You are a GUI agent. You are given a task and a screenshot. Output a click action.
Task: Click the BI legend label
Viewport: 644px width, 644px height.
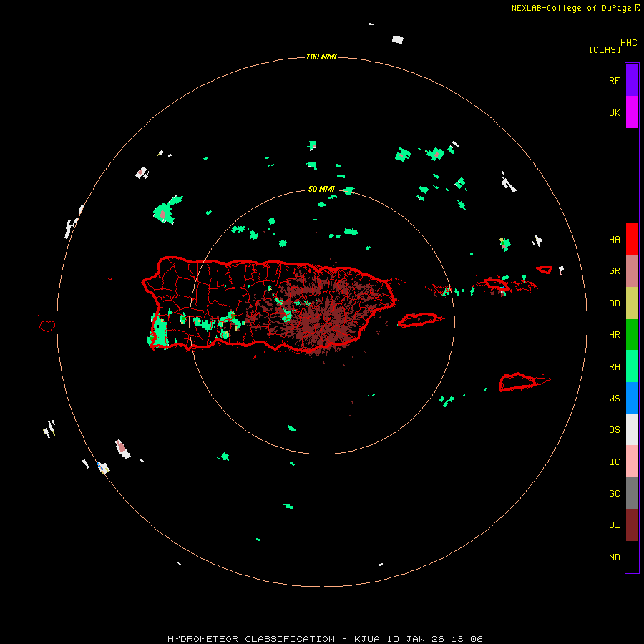click(x=614, y=525)
